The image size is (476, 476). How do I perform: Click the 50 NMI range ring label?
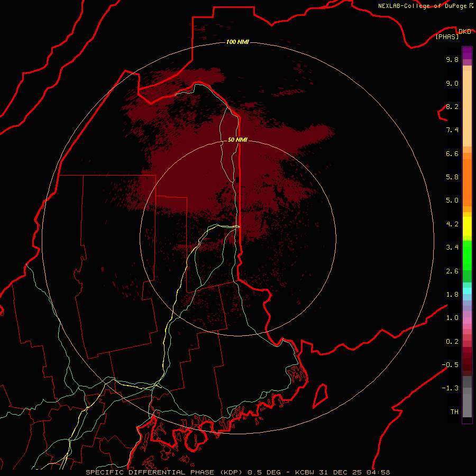[237, 140]
